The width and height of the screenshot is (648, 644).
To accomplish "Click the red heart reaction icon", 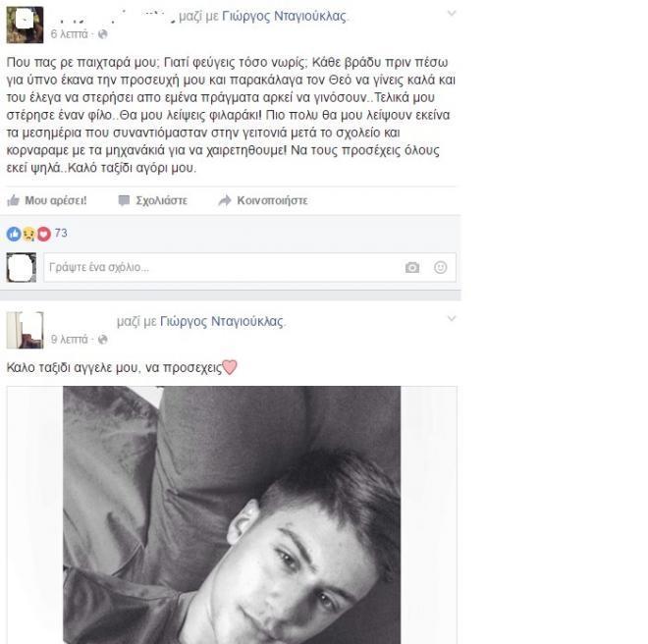I will pos(44,234).
